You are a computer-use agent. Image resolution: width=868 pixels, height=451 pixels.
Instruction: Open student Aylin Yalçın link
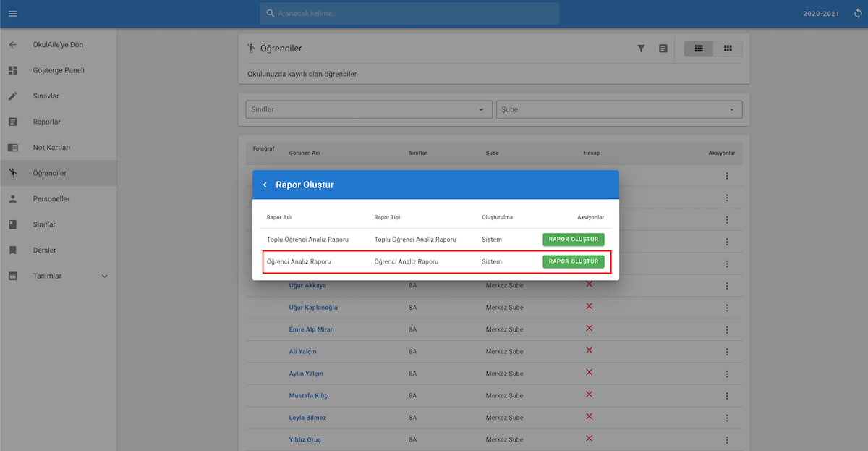306,374
